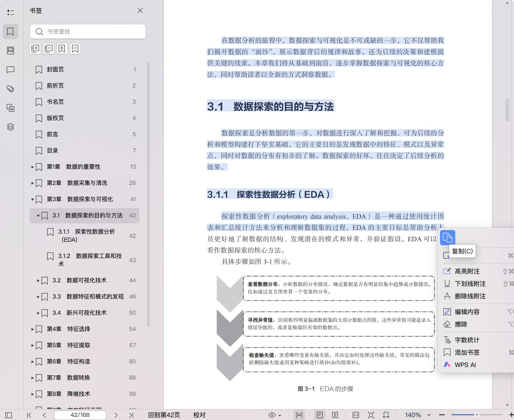Screen dimensions: 514x420
Task: Click the page number field 42/168
Action: 80,415
